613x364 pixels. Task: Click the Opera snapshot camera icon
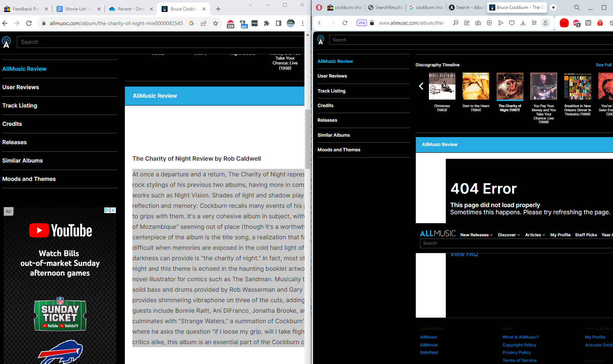pos(478,23)
